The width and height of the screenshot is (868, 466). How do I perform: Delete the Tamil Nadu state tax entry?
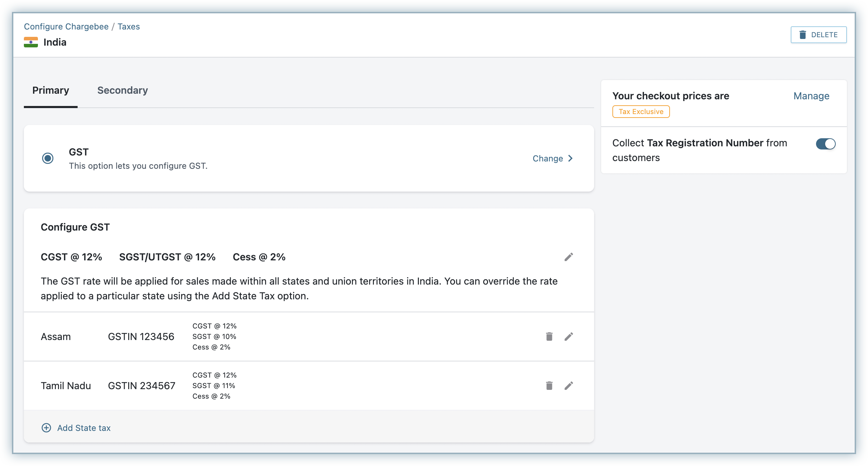click(x=549, y=386)
